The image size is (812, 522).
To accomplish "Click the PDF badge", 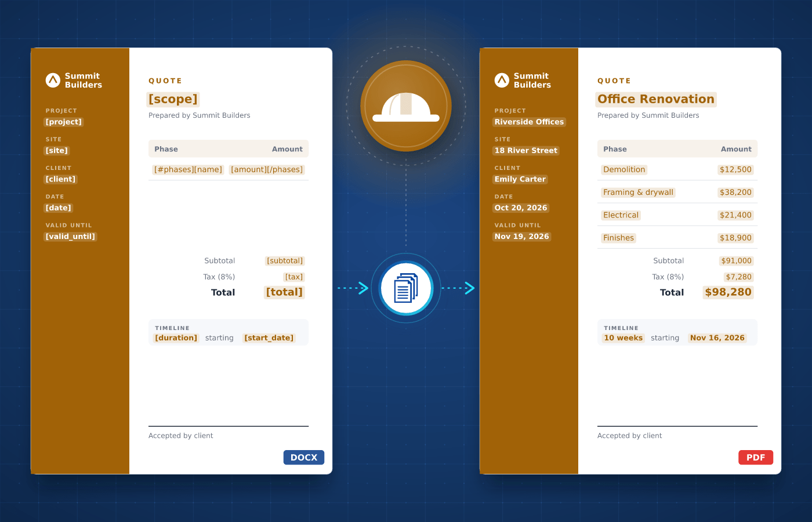I will tap(756, 458).
